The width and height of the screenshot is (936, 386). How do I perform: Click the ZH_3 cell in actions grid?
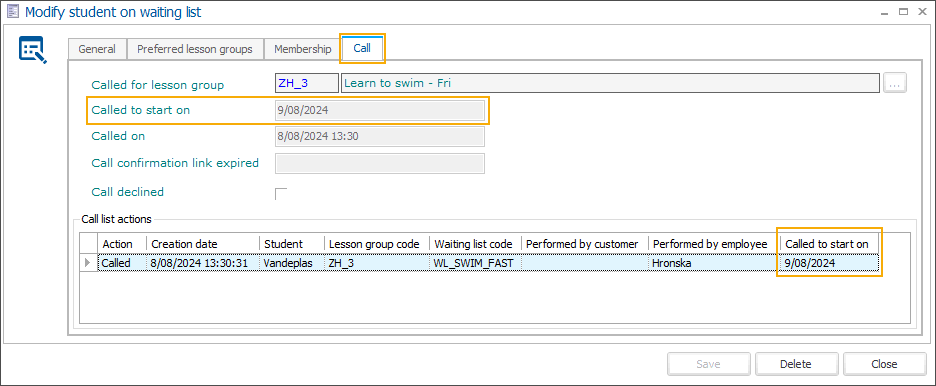pyautogui.click(x=377, y=263)
